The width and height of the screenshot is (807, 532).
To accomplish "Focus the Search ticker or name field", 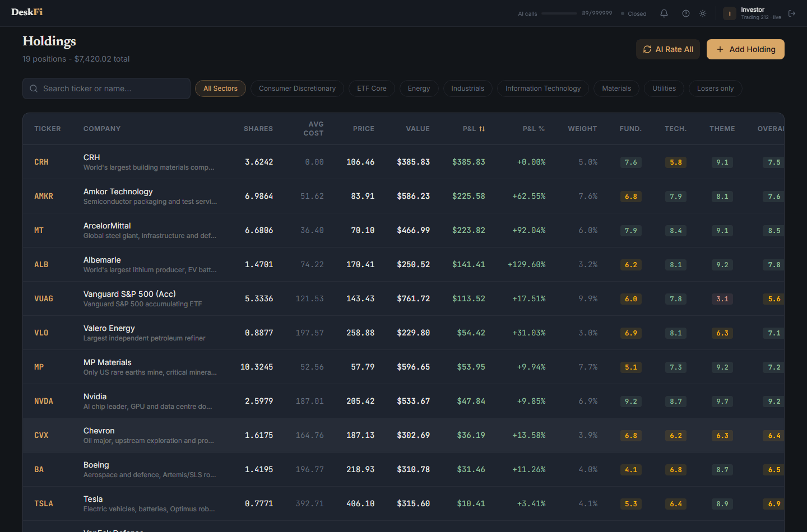I will 106,88.
